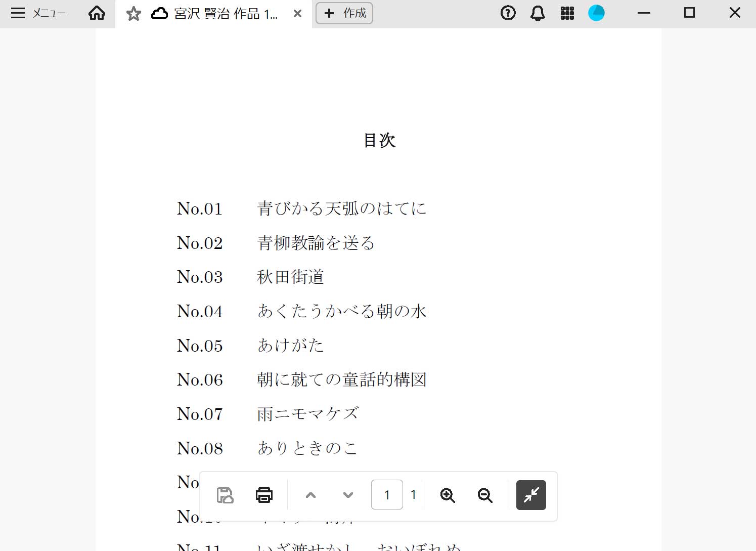756x551 pixels.
Task: Click the page number input field
Action: click(x=387, y=495)
